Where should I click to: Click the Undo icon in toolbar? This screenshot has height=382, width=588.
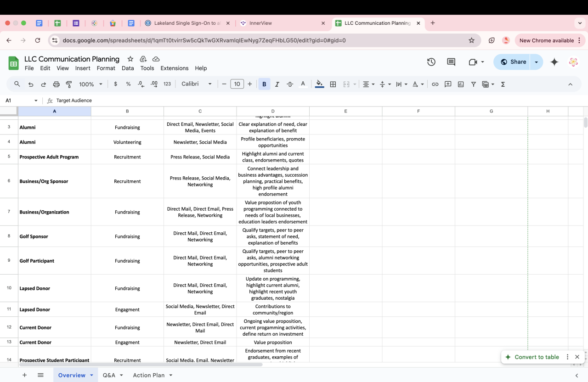31,84
